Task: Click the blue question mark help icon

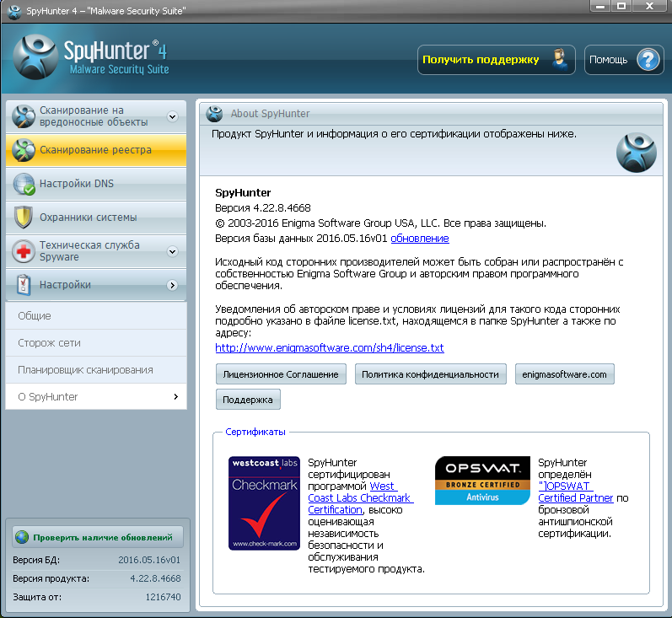Action: pyautogui.click(x=646, y=60)
